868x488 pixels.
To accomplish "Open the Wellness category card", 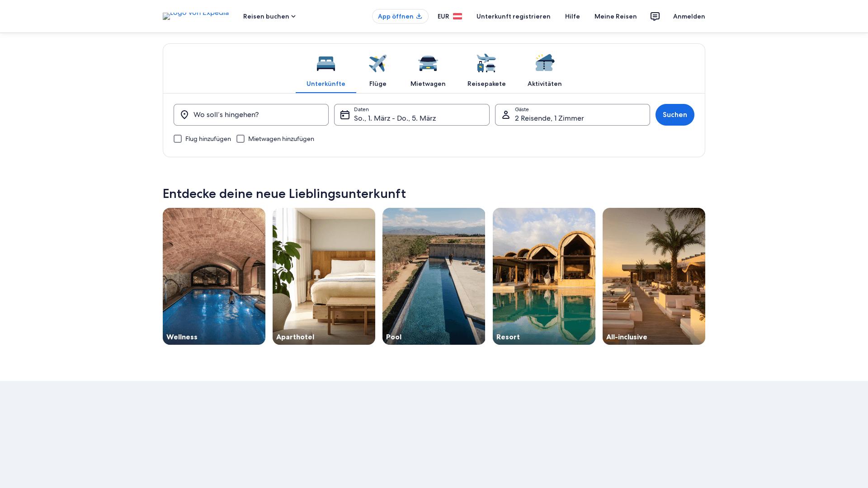I will pos(214,276).
